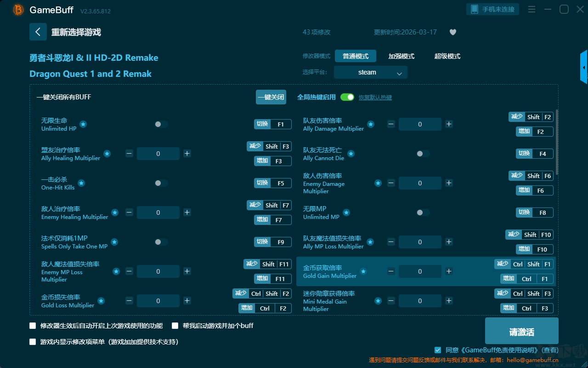Click the star icon next to Ally Cannot Die
Image resolution: width=588 pixels, height=368 pixels.
click(351, 154)
